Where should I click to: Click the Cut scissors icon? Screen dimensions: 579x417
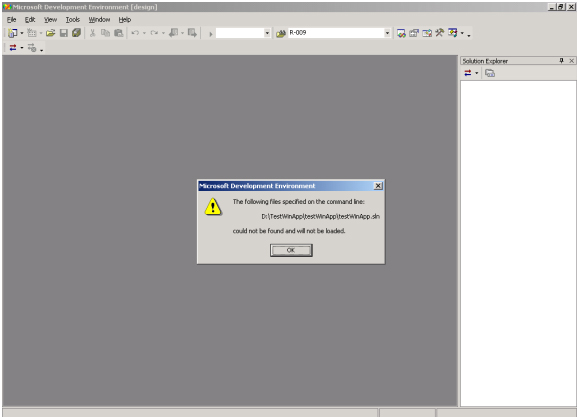(92, 33)
